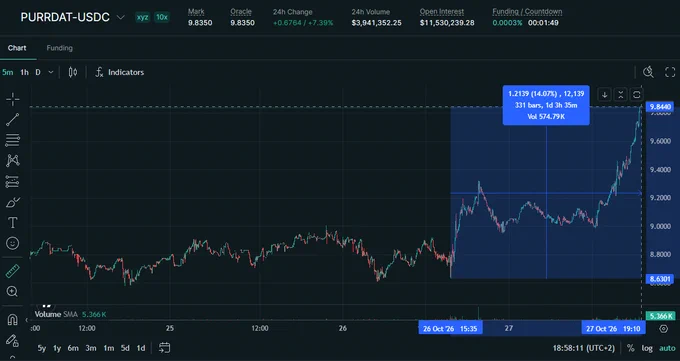Open the forecasting and measurement tools
The image size is (680, 361).
(x=13, y=182)
